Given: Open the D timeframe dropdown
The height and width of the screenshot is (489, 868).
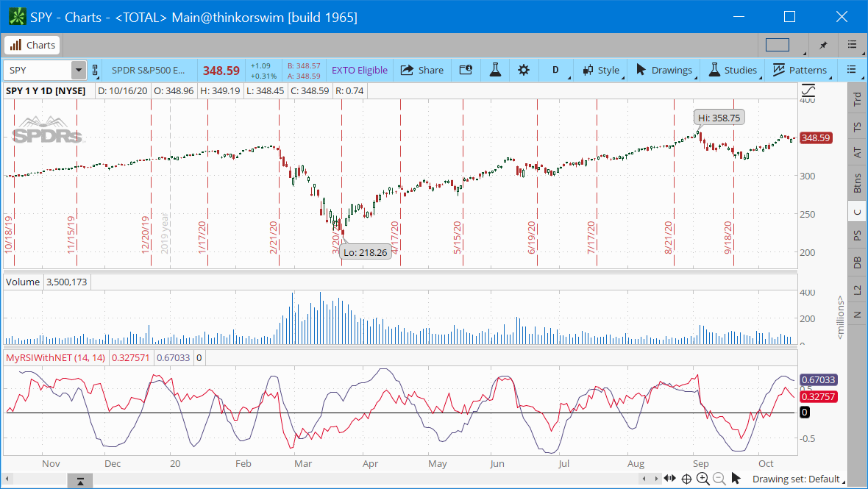Looking at the screenshot, I should (556, 70).
